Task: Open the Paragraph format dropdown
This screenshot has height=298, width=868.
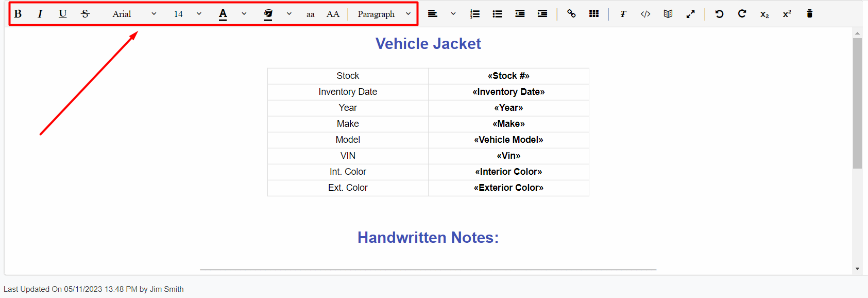Action: [x=384, y=14]
